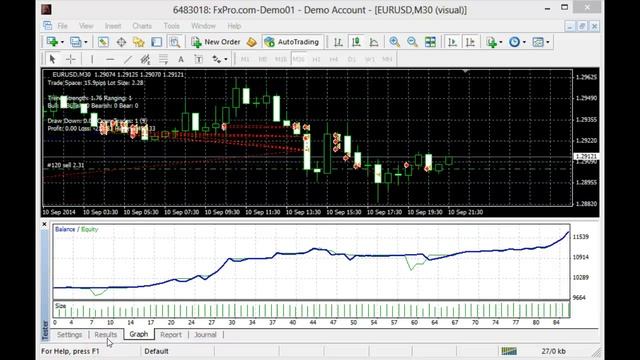Select the Trendline drawing tool
Image resolution: width=640 pixels, height=360 pixels.
click(x=128, y=59)
